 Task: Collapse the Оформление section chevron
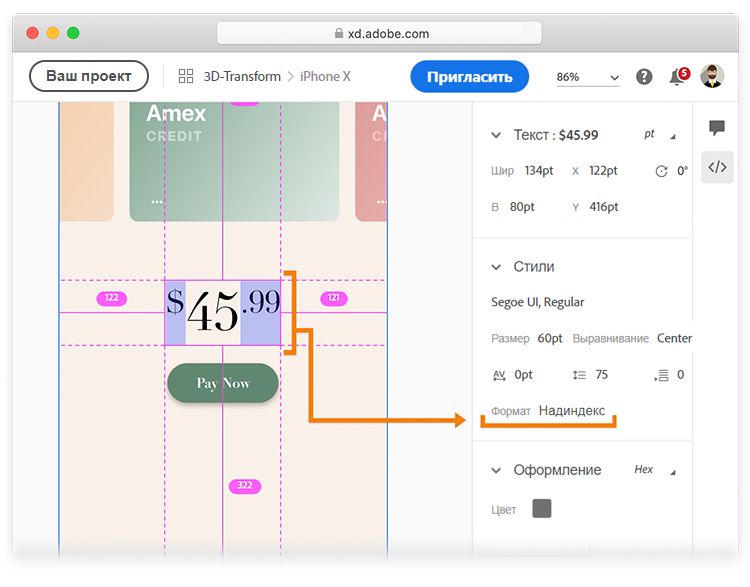click(495, 470)
